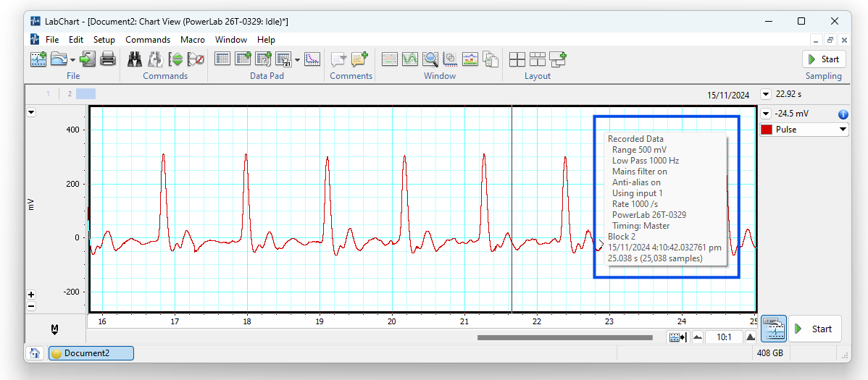The width and height of the screenshot is (868, 380).
Task: Click the Document2 taskbar button
Action: click(91, 353)
